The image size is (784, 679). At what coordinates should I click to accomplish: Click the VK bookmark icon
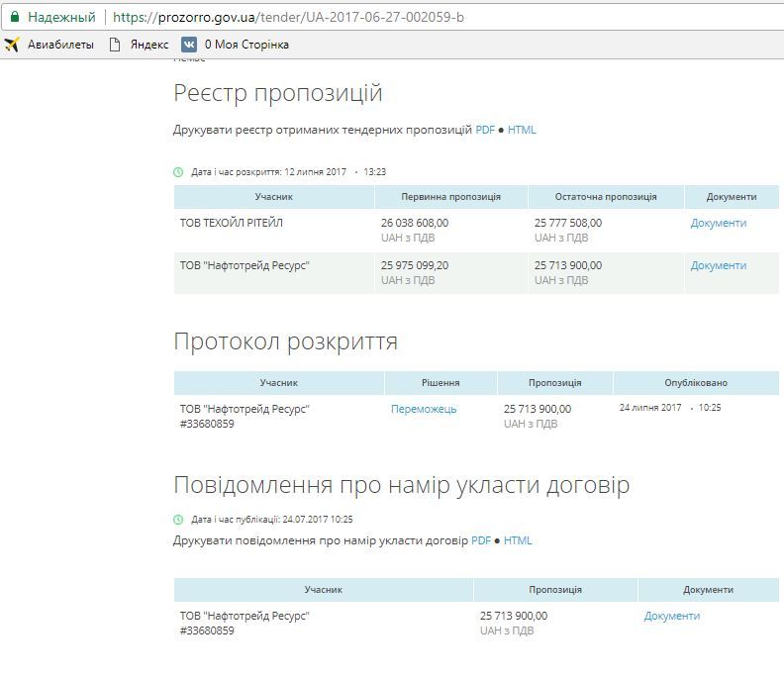coord(188,45)
